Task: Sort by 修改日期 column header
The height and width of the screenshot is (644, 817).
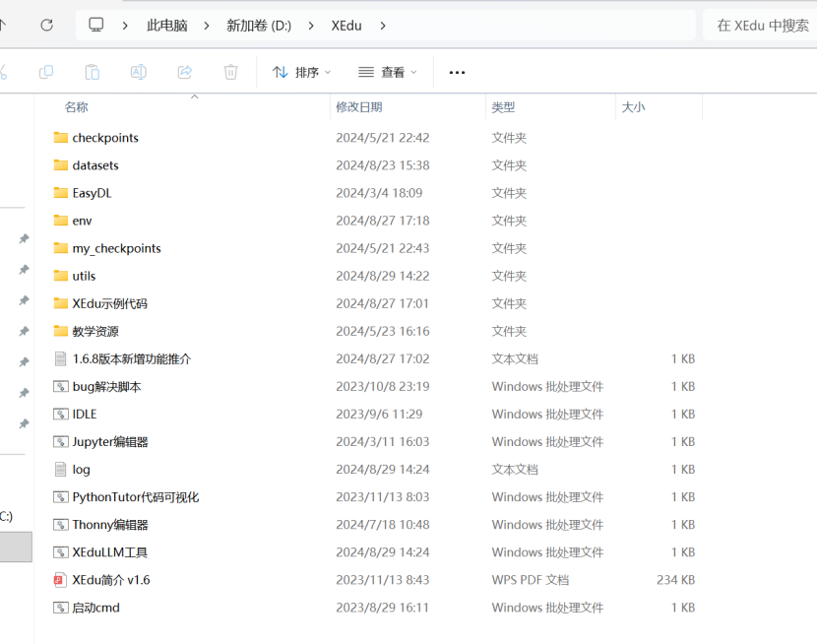Action: (x=359, y=107)
